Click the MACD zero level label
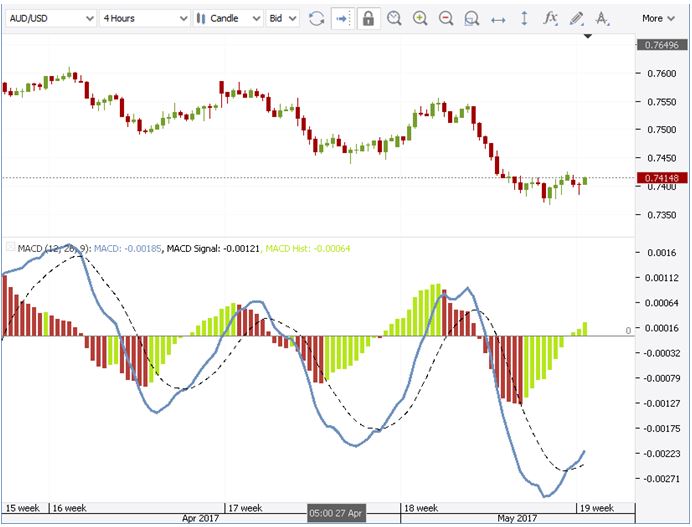Image resolution: width=692 pixels, height=527 pixels. (x=628, y=331)
